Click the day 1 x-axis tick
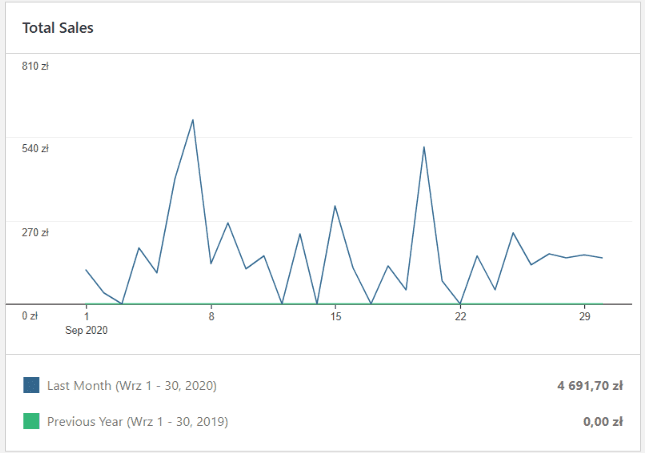The width and height of the screenshot is (645, 453). click(87, 316)
